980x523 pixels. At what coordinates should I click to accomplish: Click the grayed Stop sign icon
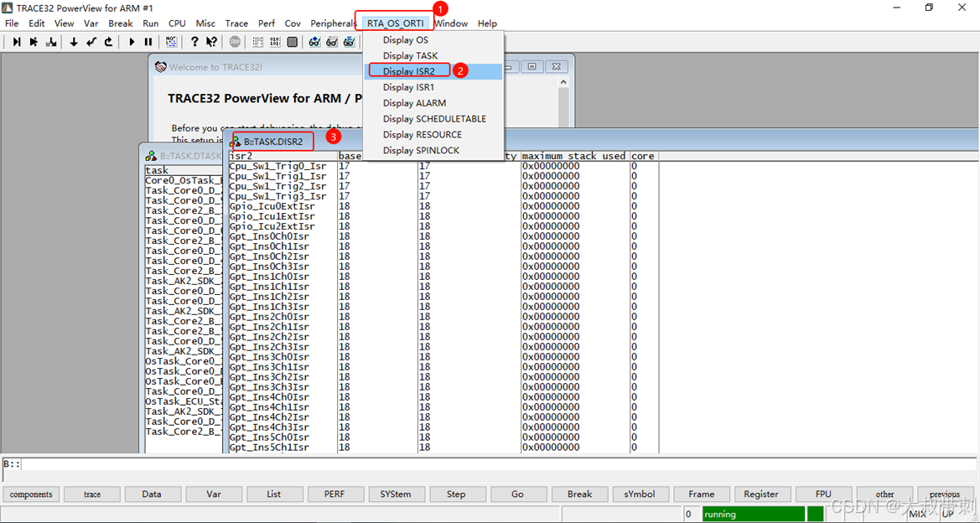(235, 42)
